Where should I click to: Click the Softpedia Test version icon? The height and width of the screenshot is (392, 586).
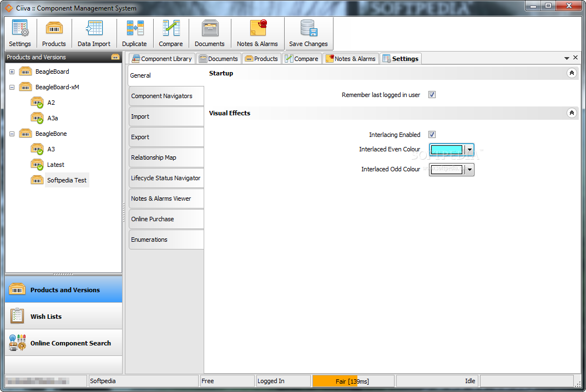[x=37, y=180]
